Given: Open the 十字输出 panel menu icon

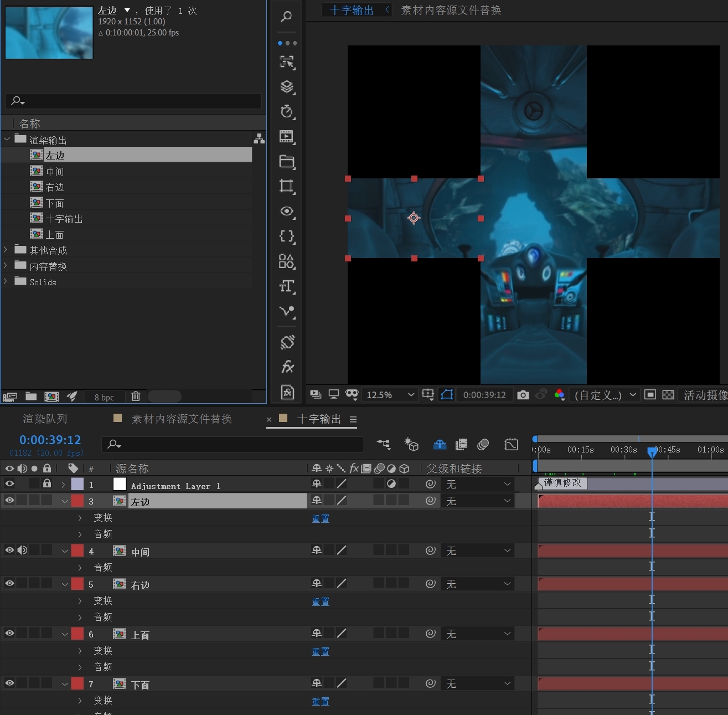Looking at the screenshot, I should coord(353,419).
